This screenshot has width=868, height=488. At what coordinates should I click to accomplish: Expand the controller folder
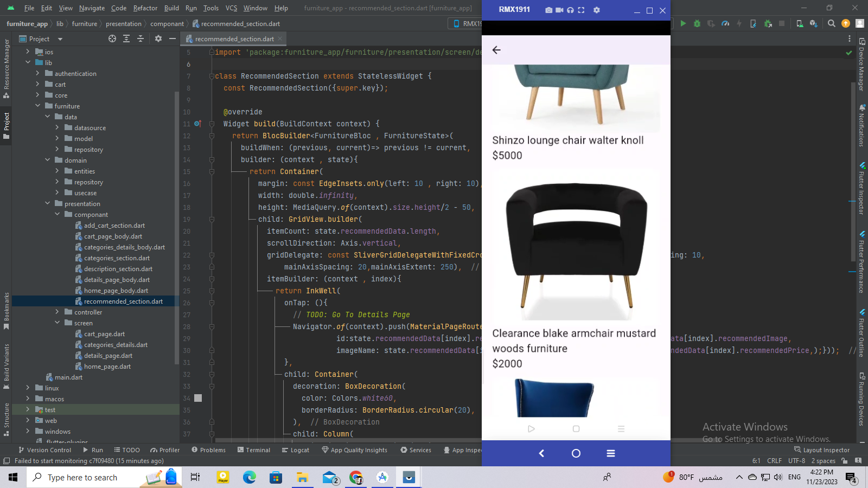57,312
